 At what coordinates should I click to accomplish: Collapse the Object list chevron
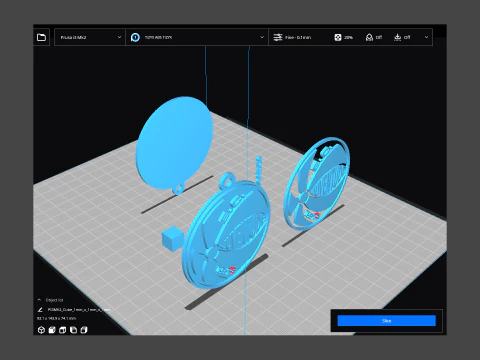click(39, 300)
